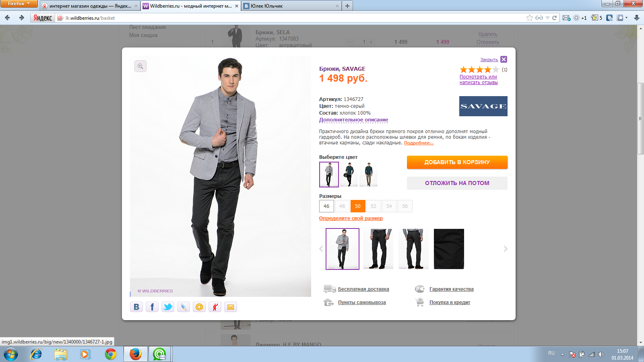The width and height of the screenshot is (644, 362).
Task: Open downloads arrow icon
Action: point(637,18)
